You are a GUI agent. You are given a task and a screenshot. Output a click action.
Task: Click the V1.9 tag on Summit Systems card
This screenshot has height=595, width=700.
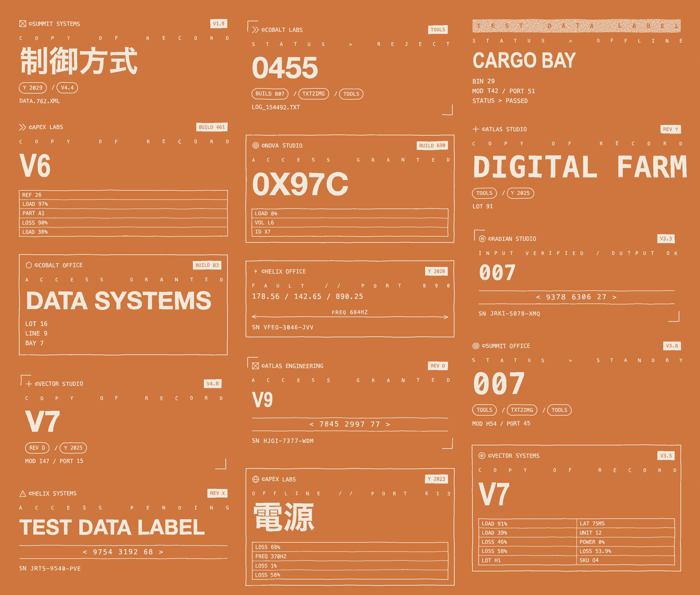click(x=219, y=24)
